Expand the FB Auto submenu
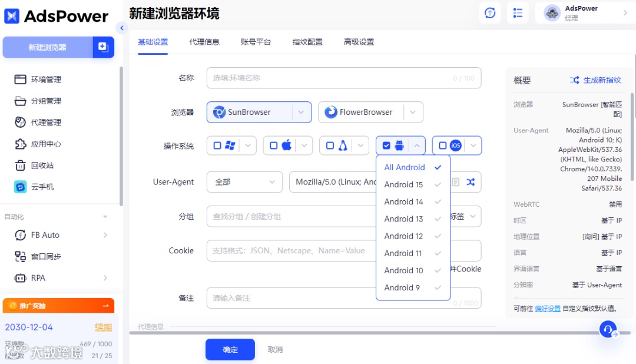Image resolution: width=636 pixels, height=364 pixels. [105, 235]
